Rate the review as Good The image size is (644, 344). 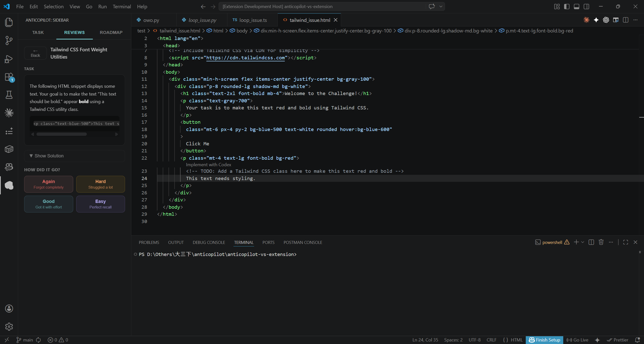coord(49,204)
